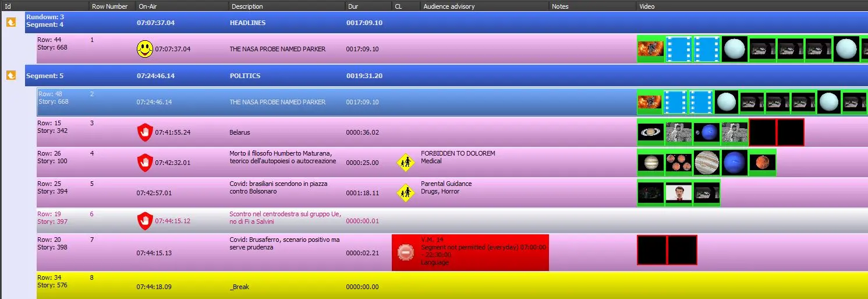Screen dimensions: 868x299
Task: Click the smiley face icon in row 1
Action: pos(145,49)
